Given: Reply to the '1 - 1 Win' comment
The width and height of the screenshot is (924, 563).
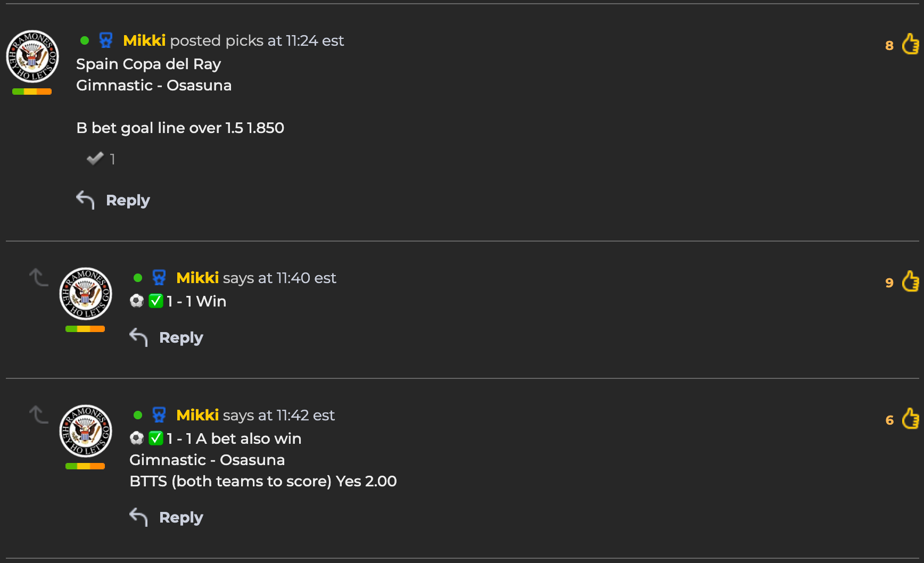Looking at the screenshot, I should 167,337.
